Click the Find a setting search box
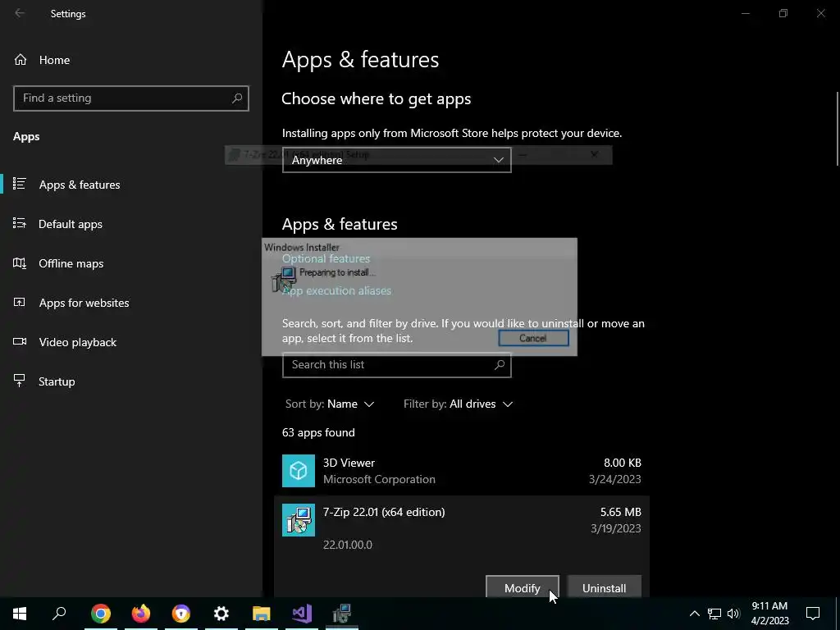Screen dimensions: 840x630 coord(130,98)
